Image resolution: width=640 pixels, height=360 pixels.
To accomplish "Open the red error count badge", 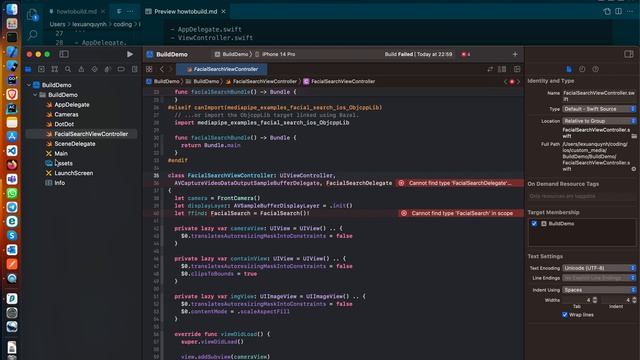I will pyautogui.click(x=465, y=54).
